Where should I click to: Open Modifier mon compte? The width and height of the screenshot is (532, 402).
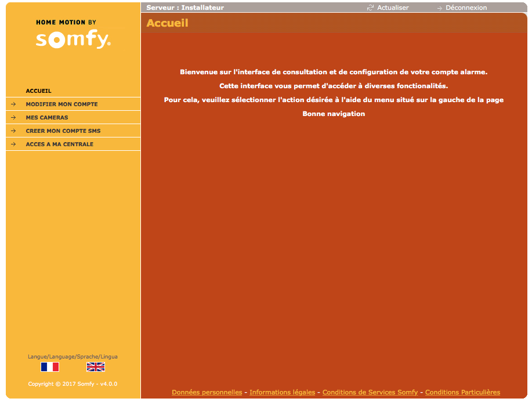(61, 104)
